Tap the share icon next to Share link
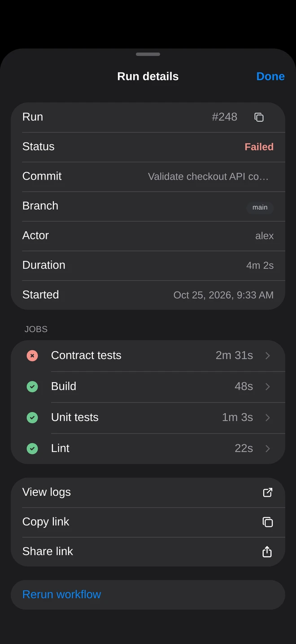This screenshot has height=644, width=296. coord(267,551)
